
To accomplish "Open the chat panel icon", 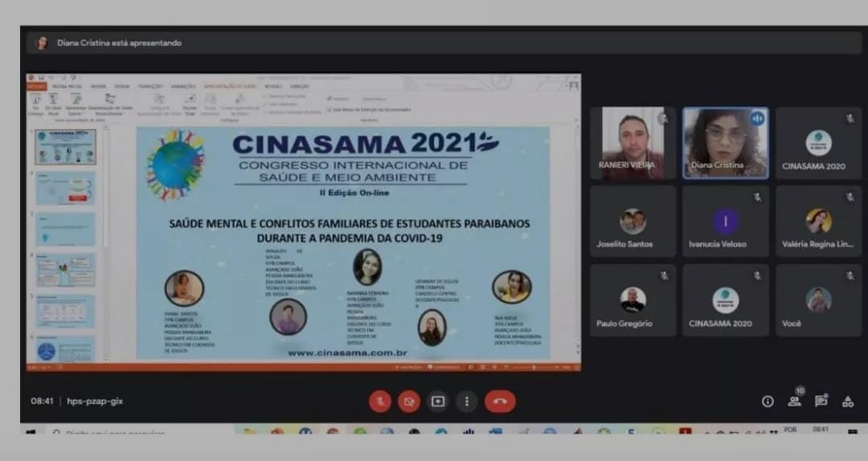I will pyautogui.click(x=821, y=401).
